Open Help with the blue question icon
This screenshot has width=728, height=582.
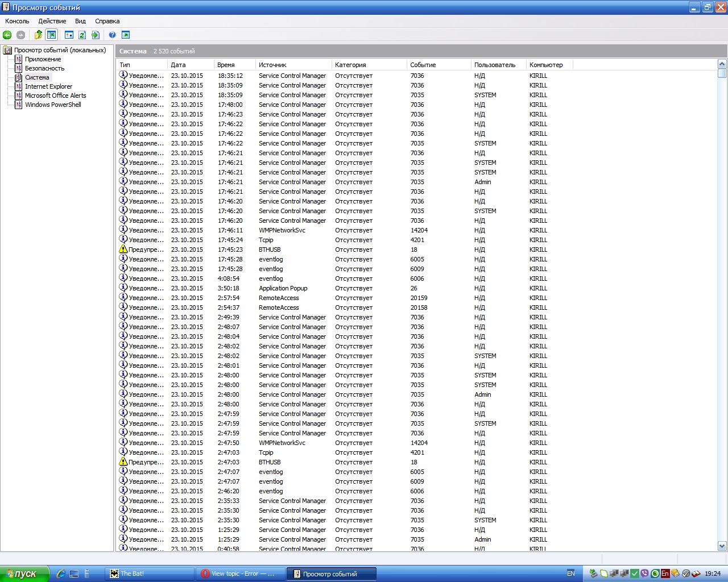click(x=113, y=35)
